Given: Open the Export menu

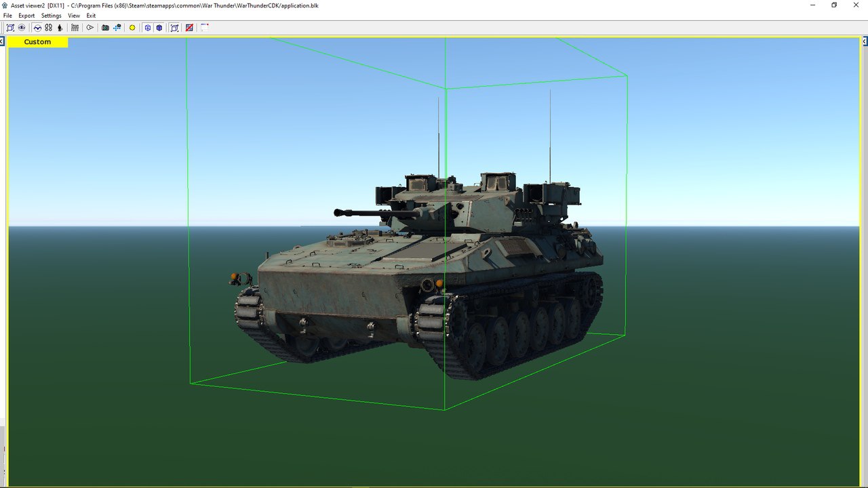Looking at the screenshot, I should click(x=26, y=16).
